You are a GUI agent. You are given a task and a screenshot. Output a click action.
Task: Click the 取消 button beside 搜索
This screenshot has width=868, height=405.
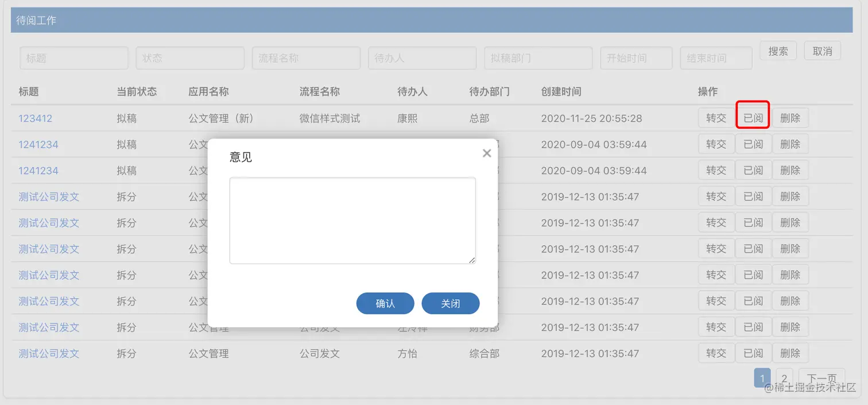[x=823, y=51]
